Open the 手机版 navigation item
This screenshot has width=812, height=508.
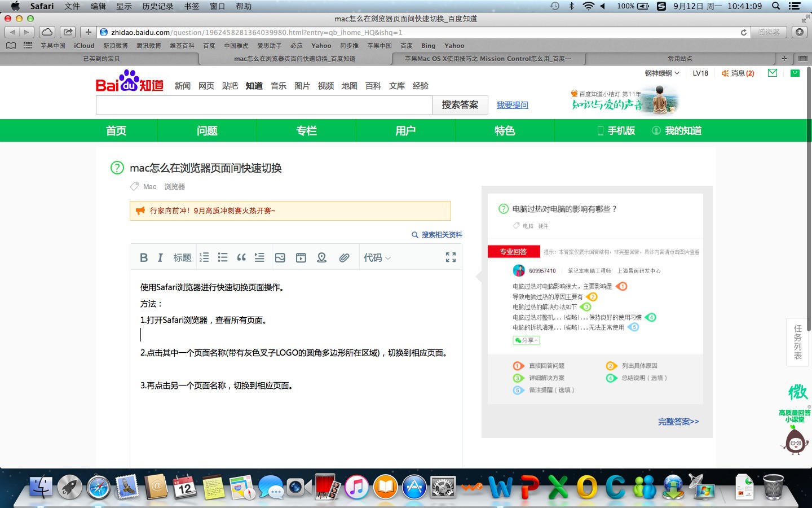tap(616, 130)
